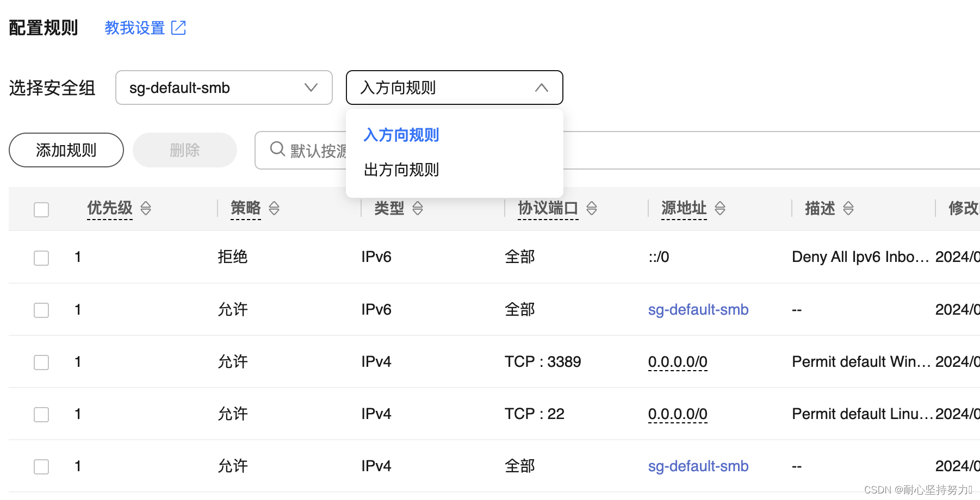Click the Deny All Ipv6 Inbo… description
Viewport: 980px width, 500px height.
pyautogui.click(x=860, y=257)
